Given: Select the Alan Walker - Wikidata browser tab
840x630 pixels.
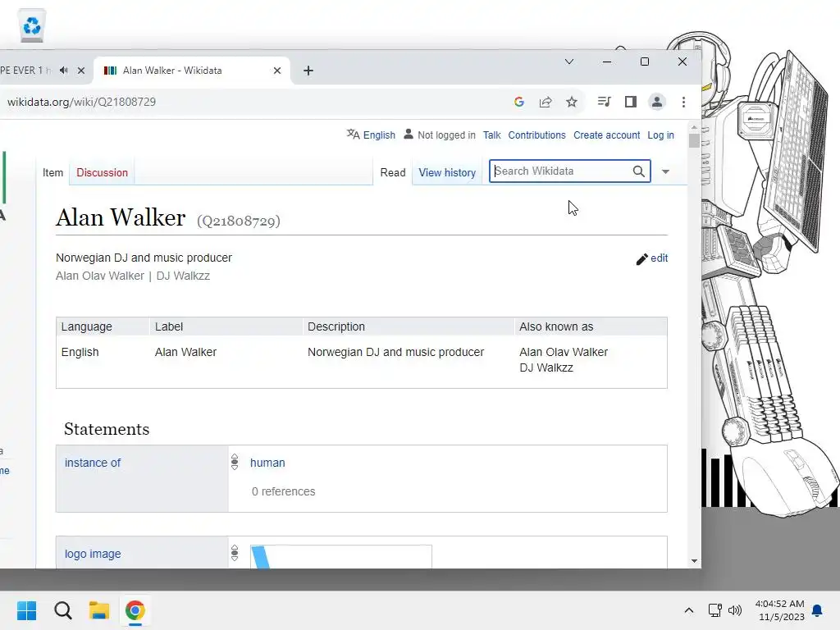Looking at the screenshot, I should tap(192, 71).
